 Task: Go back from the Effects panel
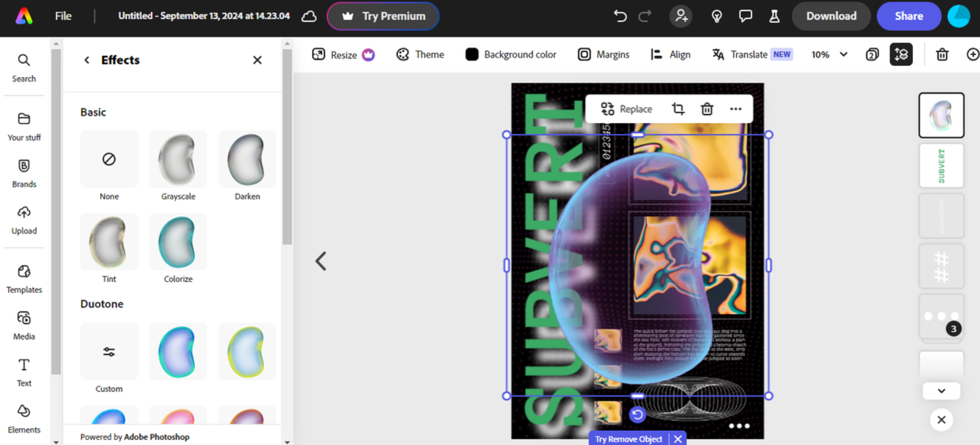[87, 60]
